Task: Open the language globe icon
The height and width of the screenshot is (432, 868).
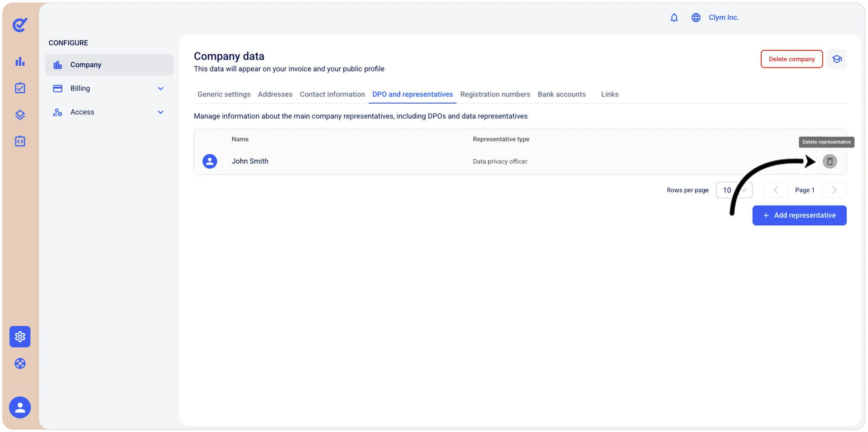Action: (x=695, y=18)
